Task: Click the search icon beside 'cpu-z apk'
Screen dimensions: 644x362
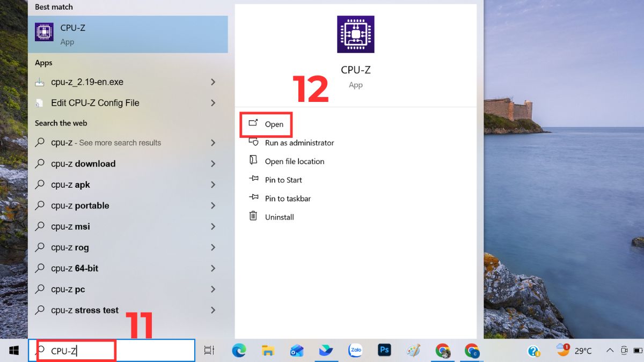Action: (40, 184)
